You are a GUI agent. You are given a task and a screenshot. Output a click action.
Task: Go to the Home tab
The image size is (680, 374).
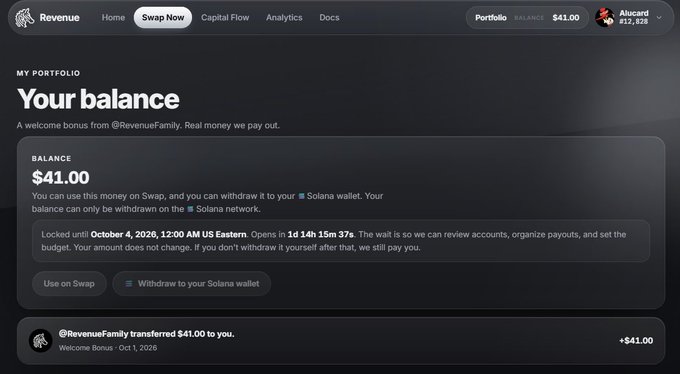[113, 18]
